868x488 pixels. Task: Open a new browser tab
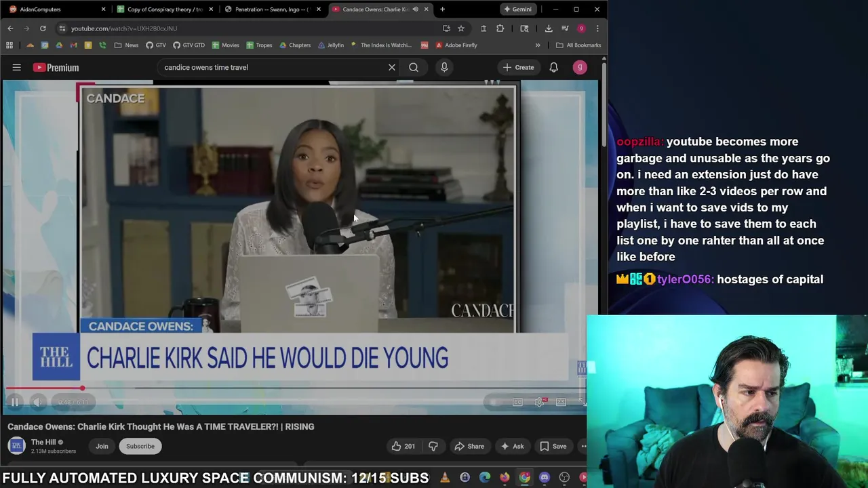442,9
